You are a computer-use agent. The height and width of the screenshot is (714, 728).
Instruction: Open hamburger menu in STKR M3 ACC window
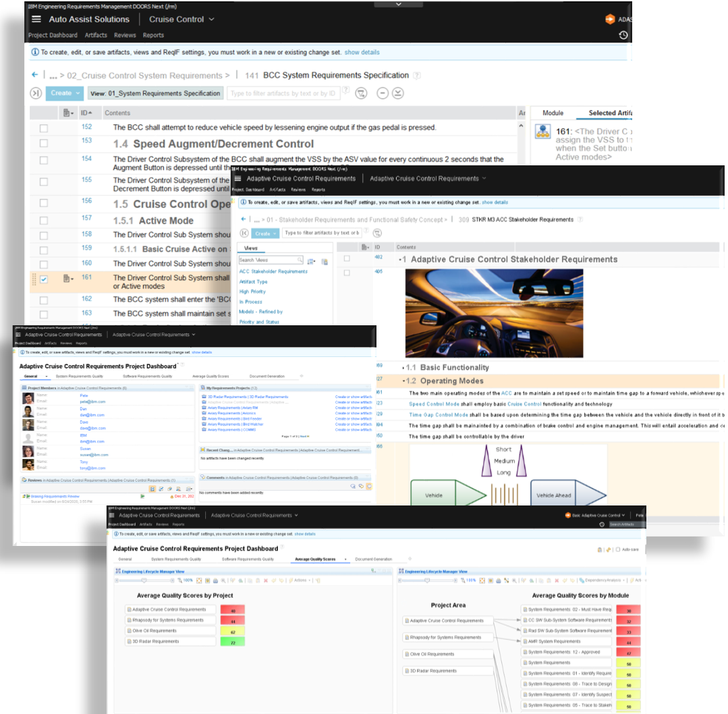[237, 178]
